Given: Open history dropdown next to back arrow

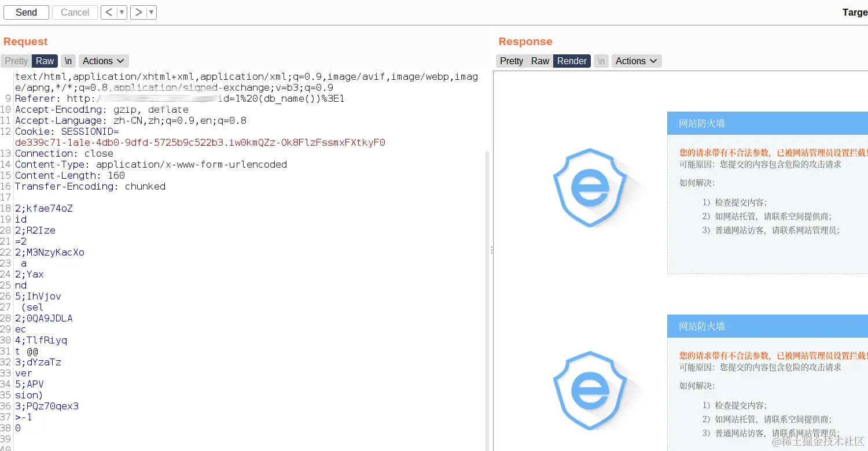Looking at the screenshot, I should coord(122,12).
